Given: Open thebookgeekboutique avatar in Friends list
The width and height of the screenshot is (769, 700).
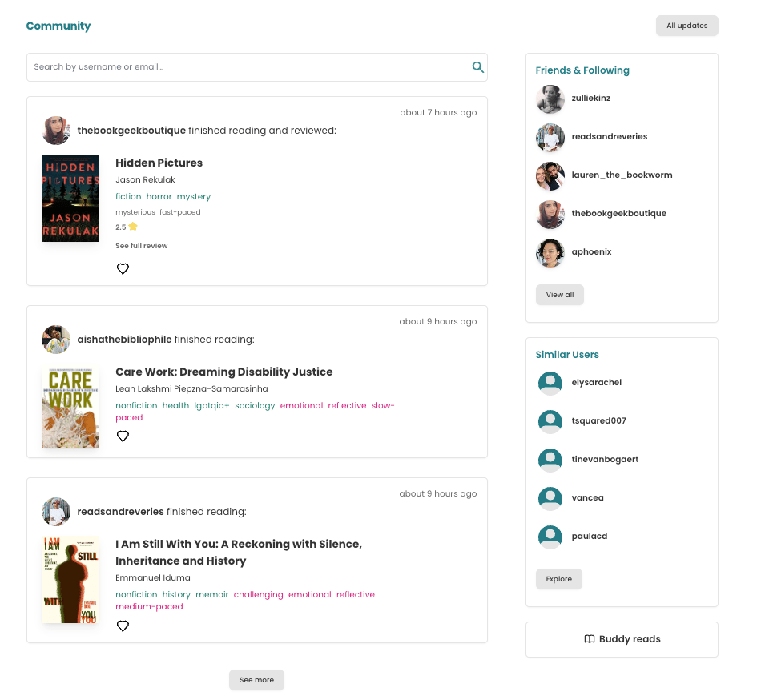Looking at the screenshot, I should (x=550, y=214).
